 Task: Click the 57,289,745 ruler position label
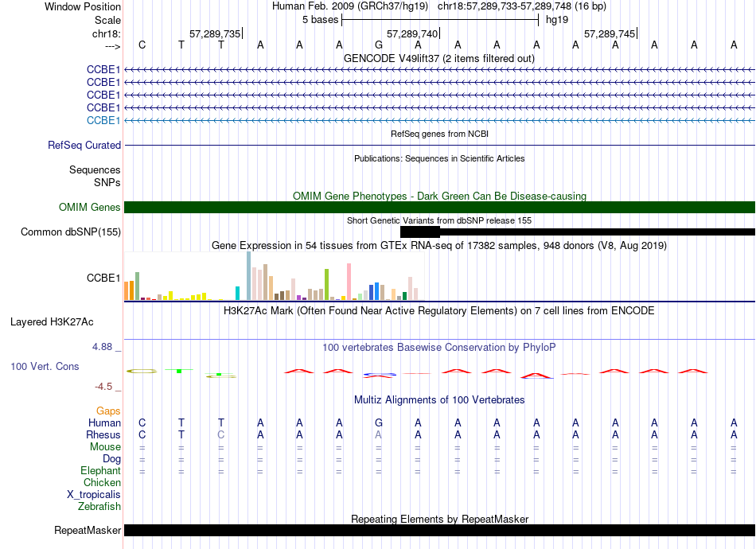pyautogui.click(x=610, y=33)
